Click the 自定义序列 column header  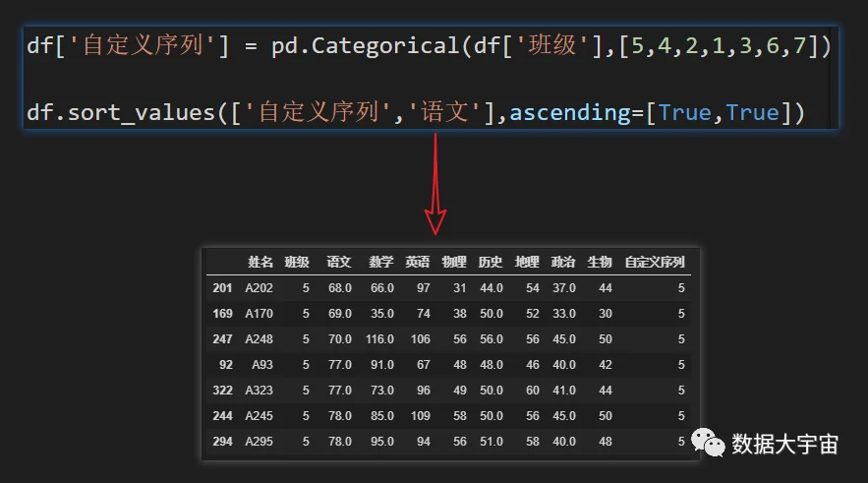(x=655, y=262)
